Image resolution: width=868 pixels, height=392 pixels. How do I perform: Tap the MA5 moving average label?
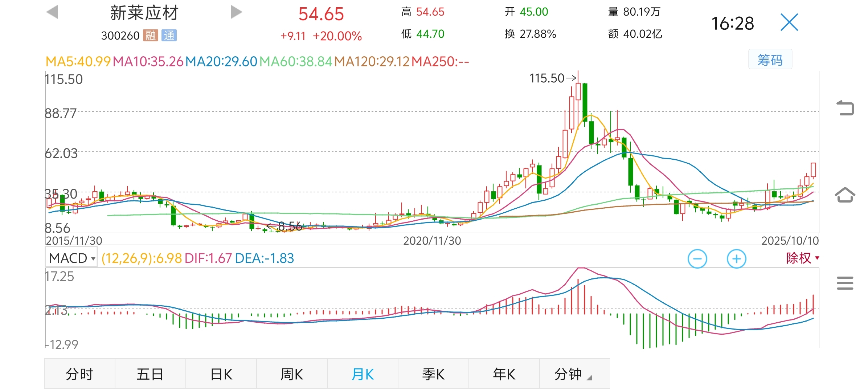(x=78, y=62)
